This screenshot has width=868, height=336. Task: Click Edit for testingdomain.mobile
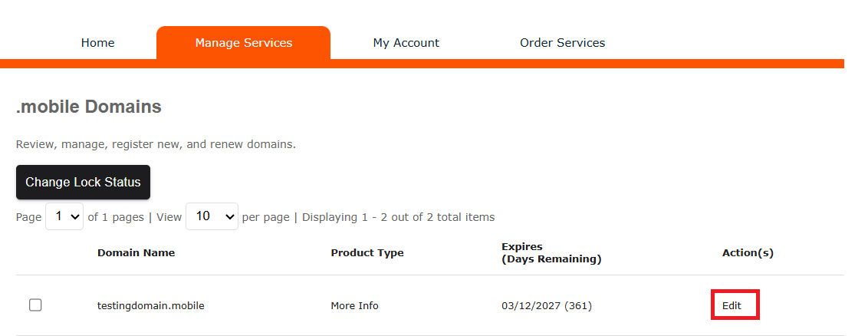(x=732, y=305)
